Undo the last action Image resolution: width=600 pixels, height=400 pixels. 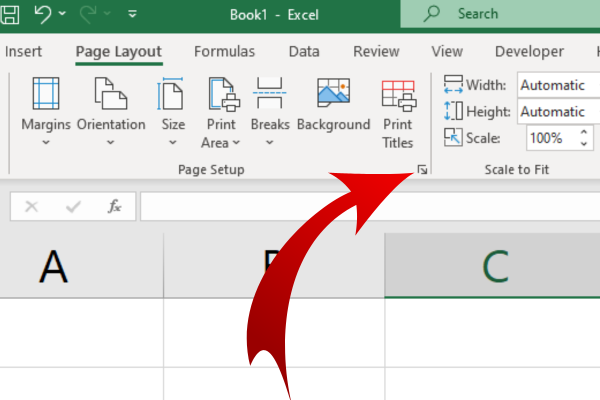(42, 15)
